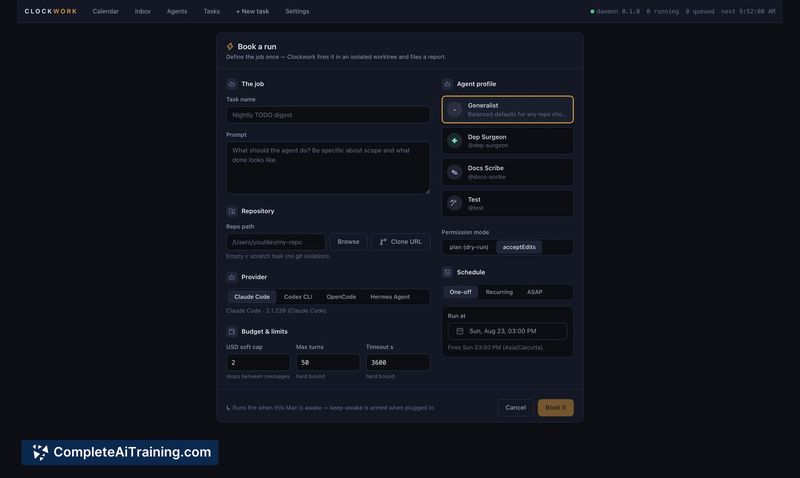Viewport: 800px width, 478px height.
Task: Click the Budget & limits section icon
Action: pos(232,332)
